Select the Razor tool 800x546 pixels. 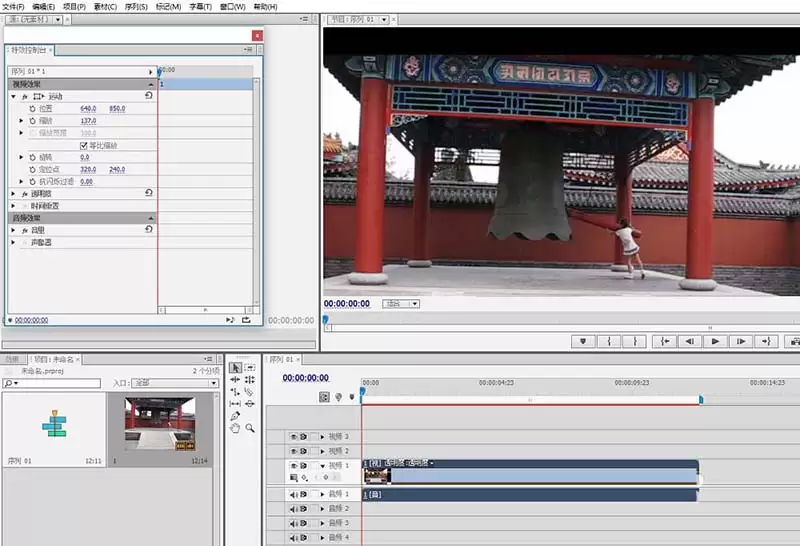click(249, 392)
